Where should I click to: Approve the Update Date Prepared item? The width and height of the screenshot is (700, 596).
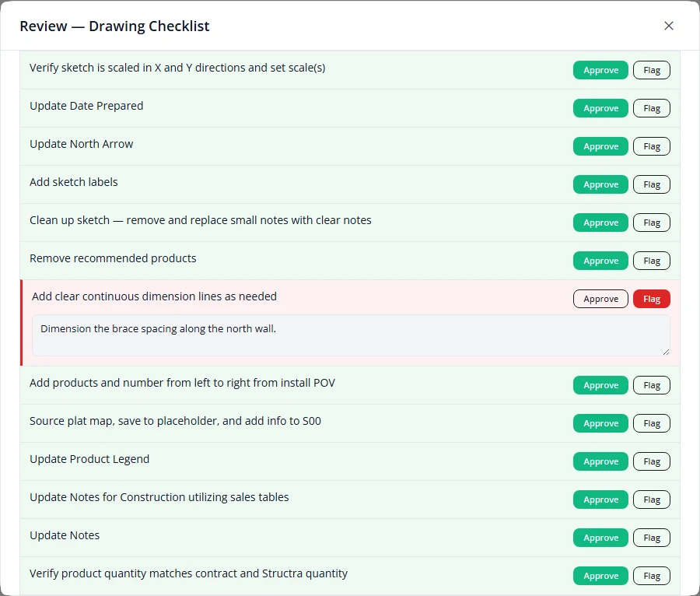(600, 108)
